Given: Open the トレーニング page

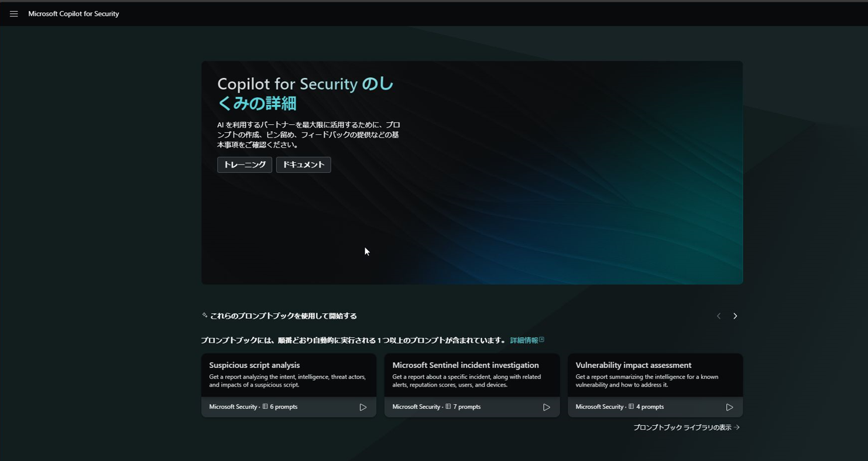Looking at the screenshot, I should 244,165.
